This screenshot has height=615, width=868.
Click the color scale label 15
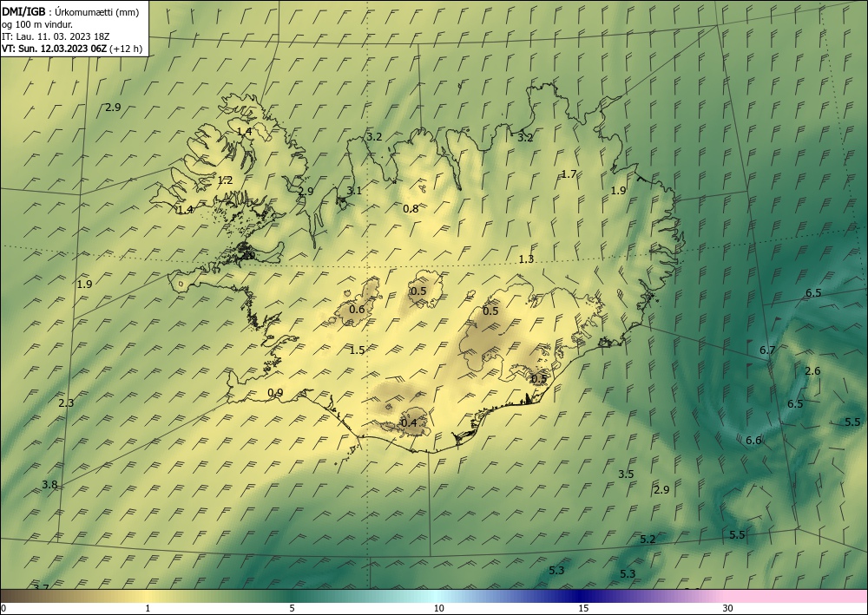point(583,609)
